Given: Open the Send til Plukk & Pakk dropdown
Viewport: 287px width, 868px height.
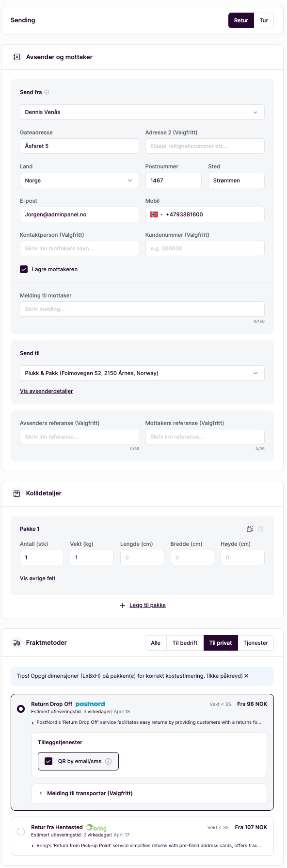Looking at the screenshot, I should point(142,373).
